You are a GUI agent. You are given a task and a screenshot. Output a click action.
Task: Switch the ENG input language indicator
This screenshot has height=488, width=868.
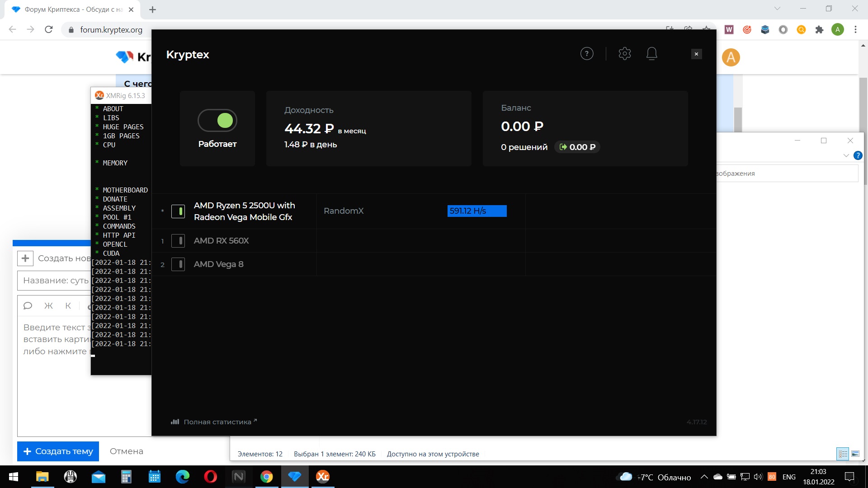[x=789, y=477]
